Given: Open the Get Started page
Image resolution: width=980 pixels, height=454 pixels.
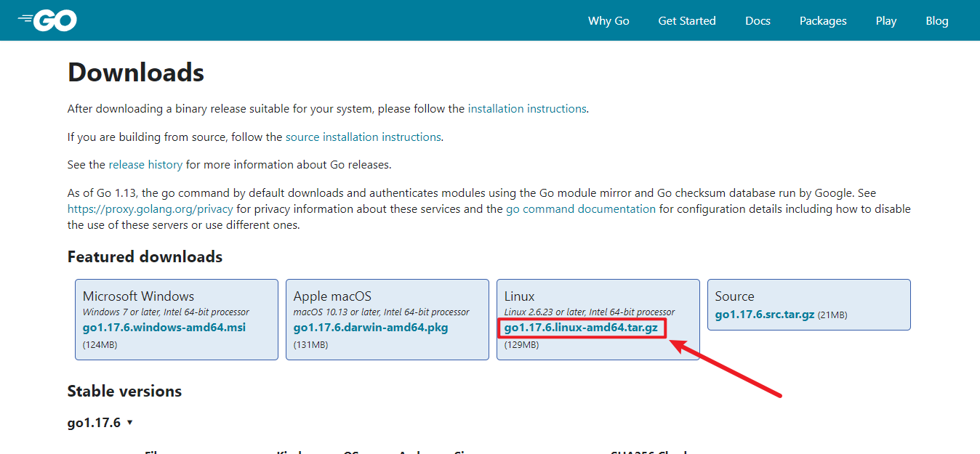Looking at the screenshot, I should 687,20.
